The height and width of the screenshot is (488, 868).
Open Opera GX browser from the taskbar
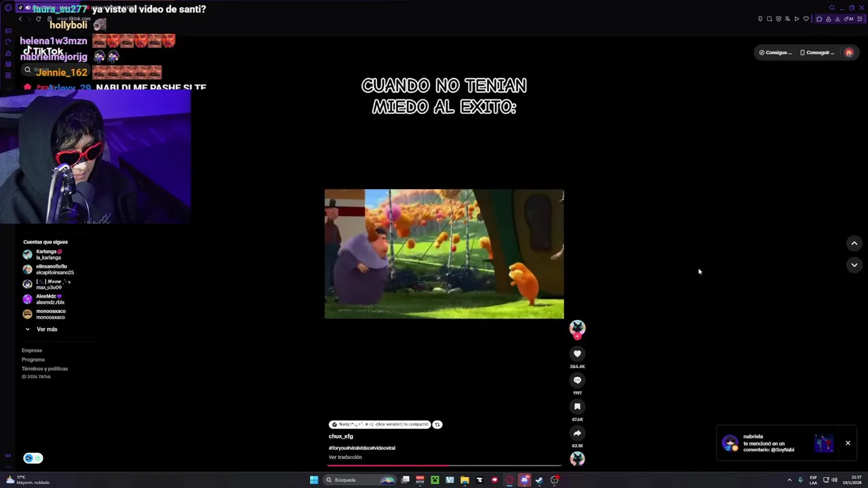tap(509, 480)
